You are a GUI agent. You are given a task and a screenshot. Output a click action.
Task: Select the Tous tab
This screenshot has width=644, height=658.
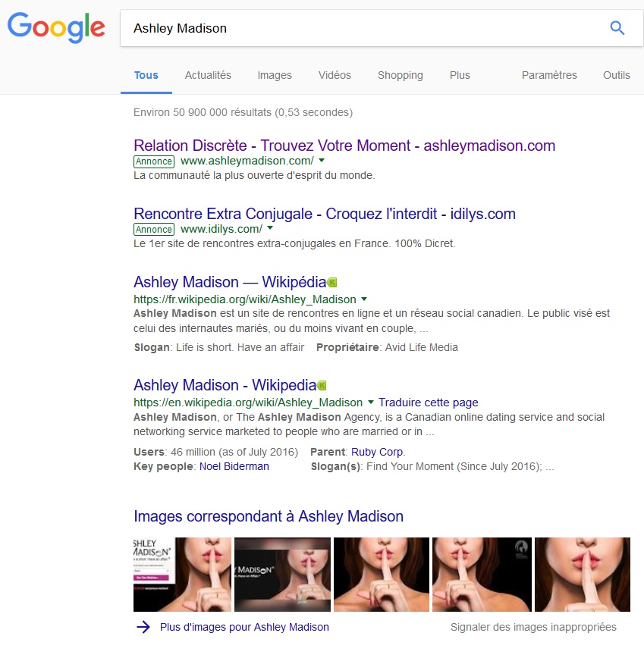pyautogui.click(x=146, y=75)
